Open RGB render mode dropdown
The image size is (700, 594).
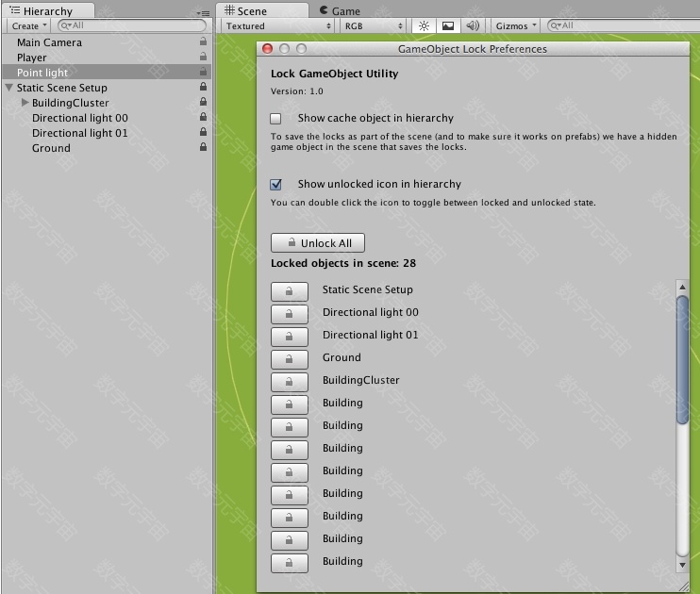(373, 25)
